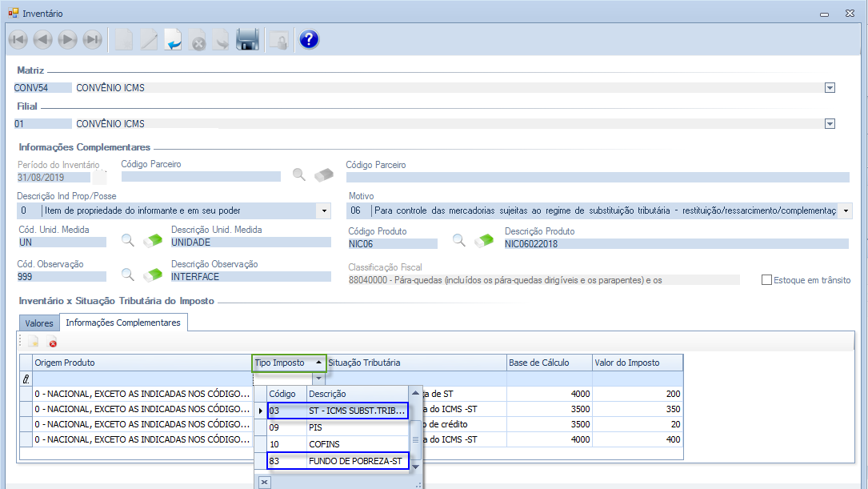Go to the next record
Screen dimensions: 868x489
68,39
